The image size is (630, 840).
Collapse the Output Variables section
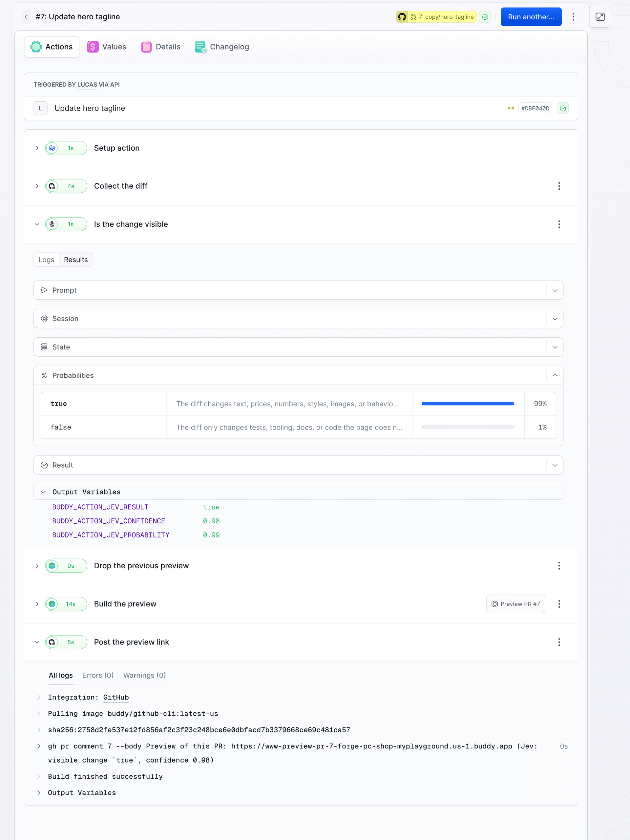pos(43,492)
